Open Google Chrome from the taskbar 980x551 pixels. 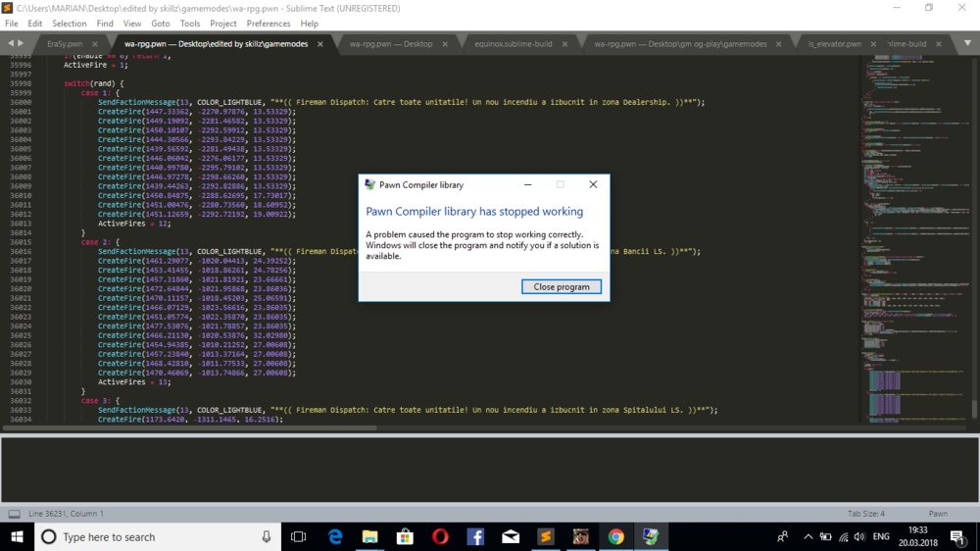click(615, 536)
